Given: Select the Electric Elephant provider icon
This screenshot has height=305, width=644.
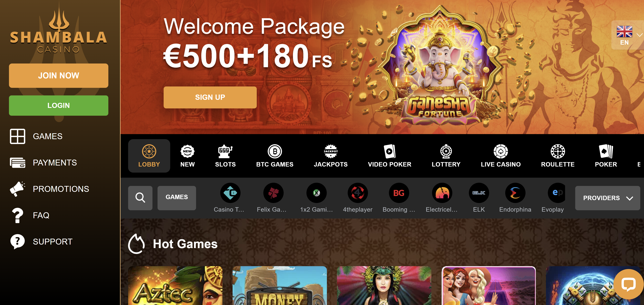Looking at the screenshot, I should (x=442, y=193).
